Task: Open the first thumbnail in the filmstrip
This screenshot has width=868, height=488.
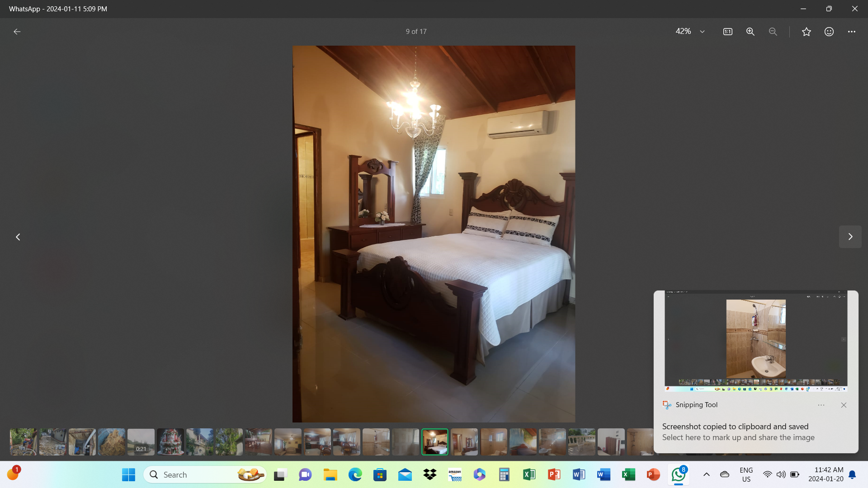Action: pyautogui.click(x=24, y=442)
